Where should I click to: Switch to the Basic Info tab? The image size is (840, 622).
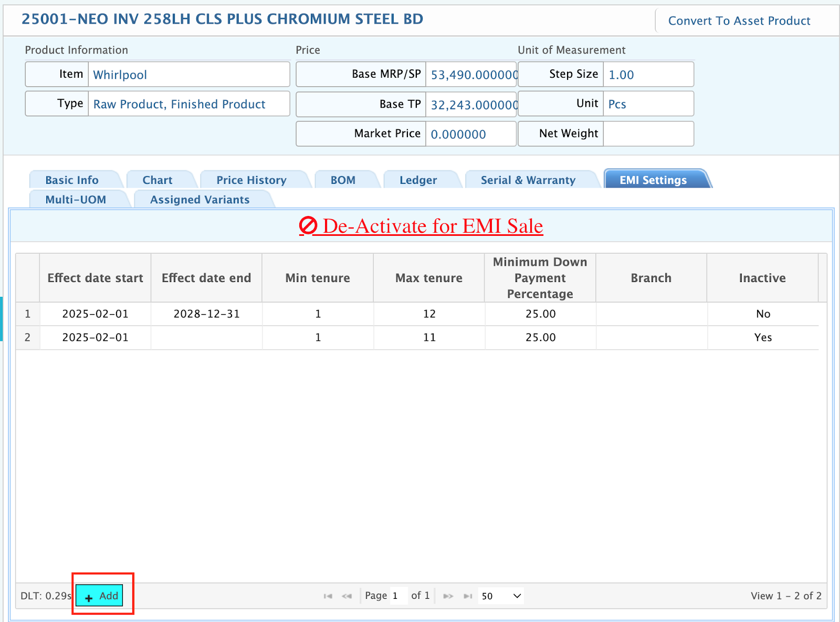[72, 180]
